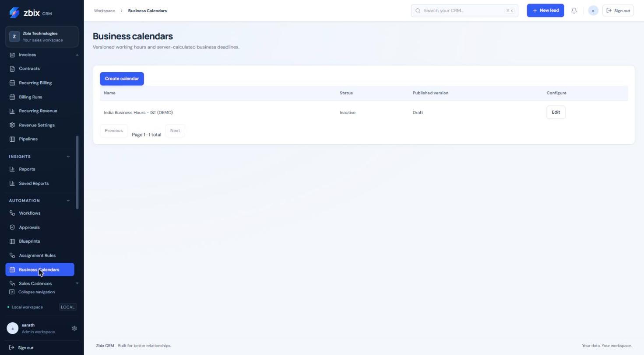Open the Sales Cadences menu item
644x355 pixels.
click(x=40, y=283)
